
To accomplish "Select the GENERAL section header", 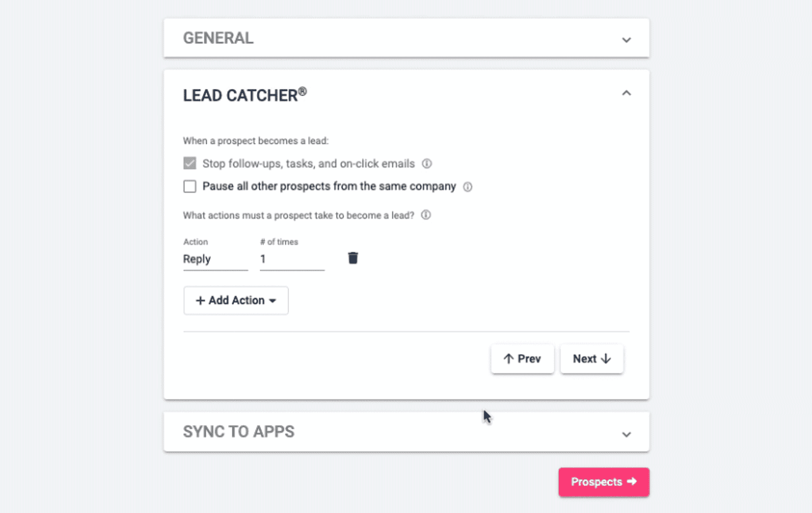I will pyautogui.click(x=218, y=38).
